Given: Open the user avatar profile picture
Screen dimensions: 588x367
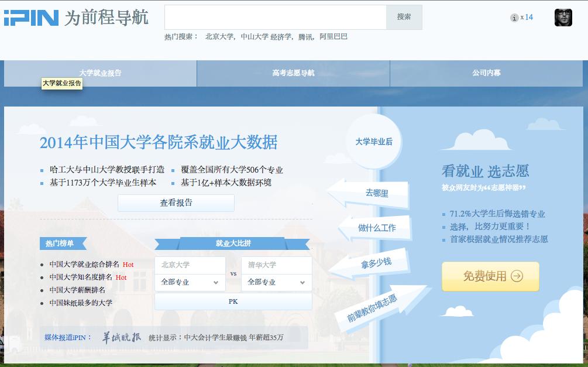Looking at the screenshot, I should click(x=563, y=18).
